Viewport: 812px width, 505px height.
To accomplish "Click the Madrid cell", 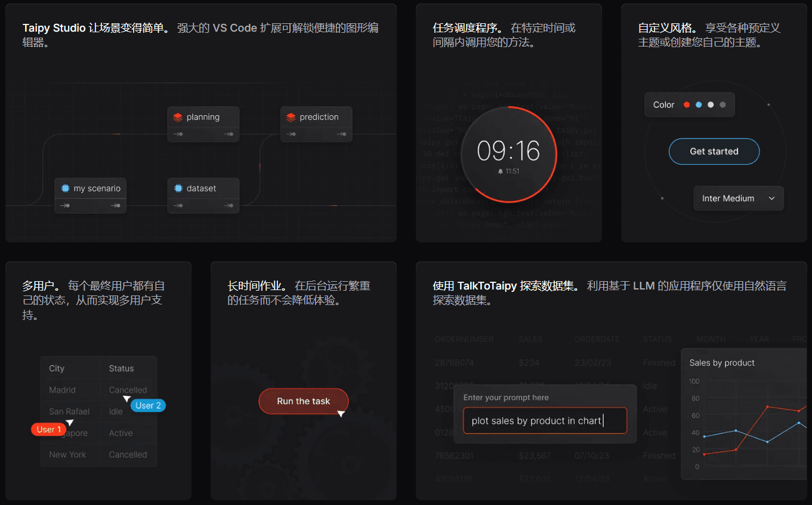I will point(62,390).
